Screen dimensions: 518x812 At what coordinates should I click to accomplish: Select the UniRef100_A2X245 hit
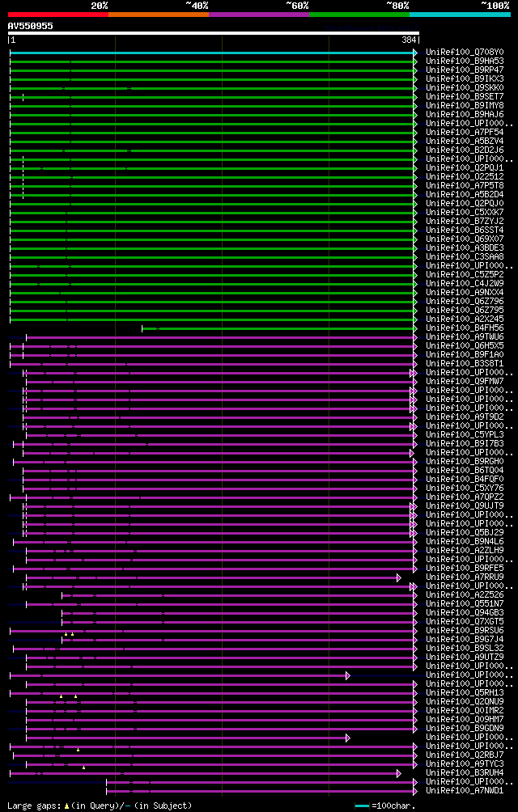[x=465, y=319]
